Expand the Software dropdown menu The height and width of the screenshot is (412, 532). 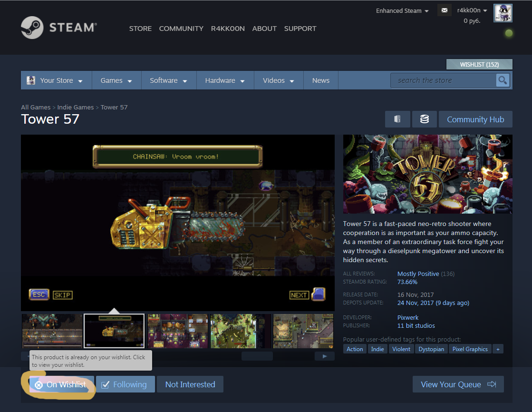(x=168, y=80)
